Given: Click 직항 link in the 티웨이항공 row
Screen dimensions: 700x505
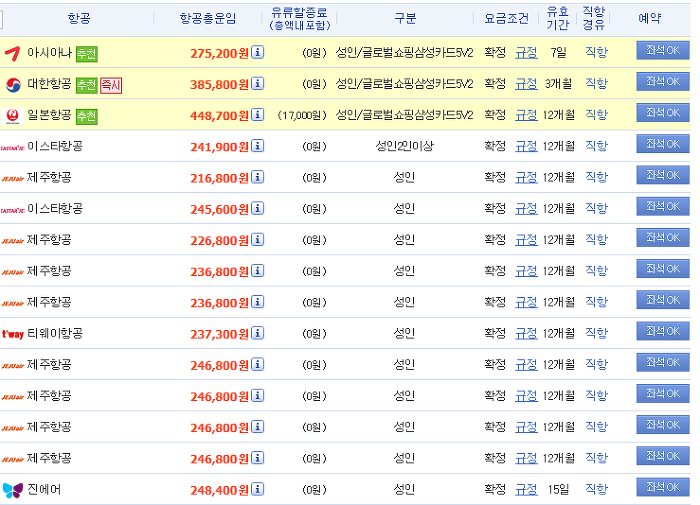Looking at the screenshot, I should [596, 334].
